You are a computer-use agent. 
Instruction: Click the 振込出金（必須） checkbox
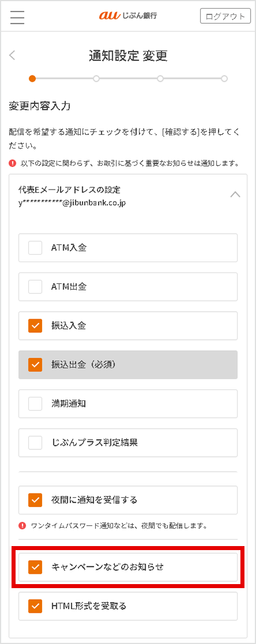(35, 364)
